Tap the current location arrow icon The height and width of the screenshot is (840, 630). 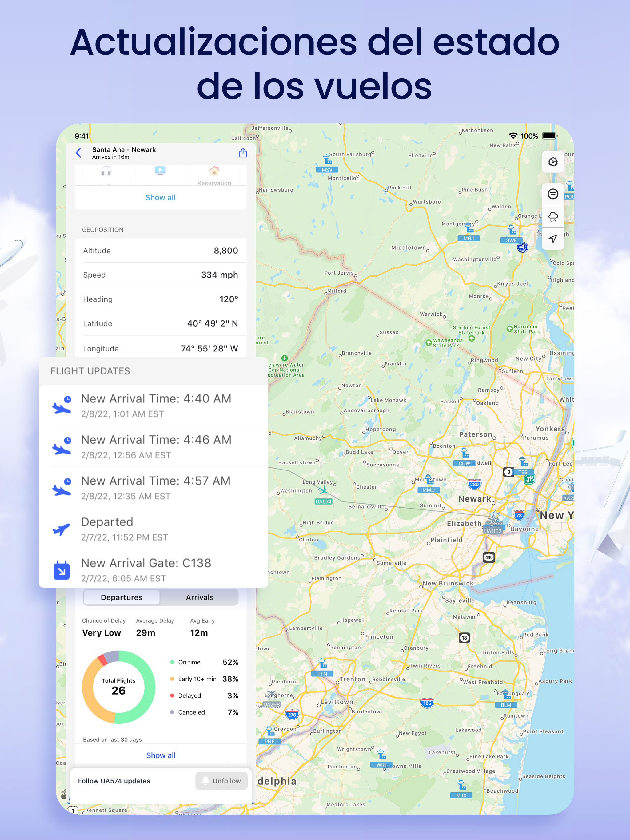click(552, 239)
